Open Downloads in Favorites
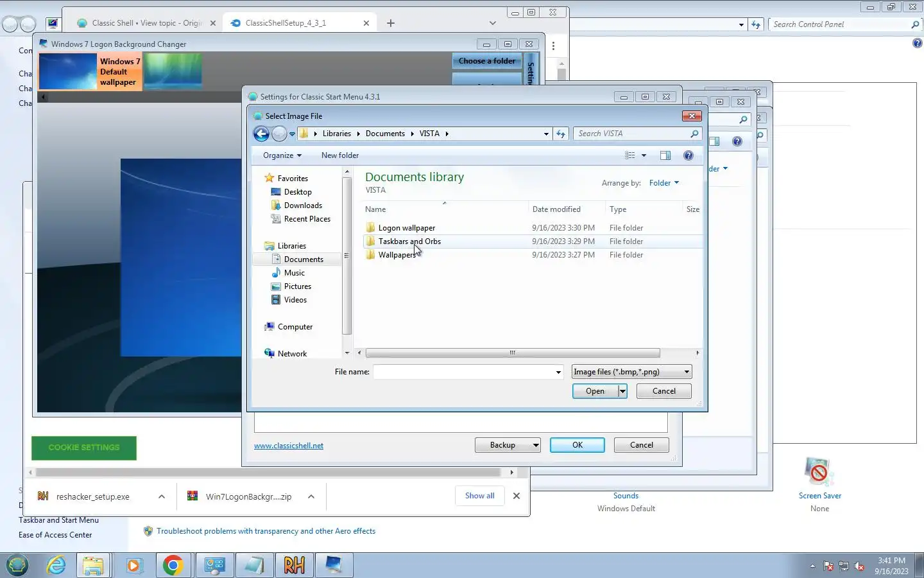 pos(303,206)
